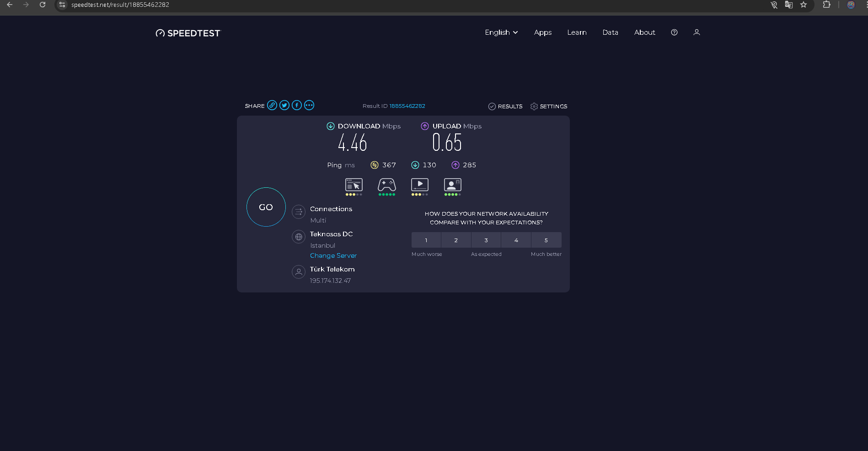Click the download speed value 4.46
Image resolution: width=868 pixels, height=451 pixels.
coord(353,143)
